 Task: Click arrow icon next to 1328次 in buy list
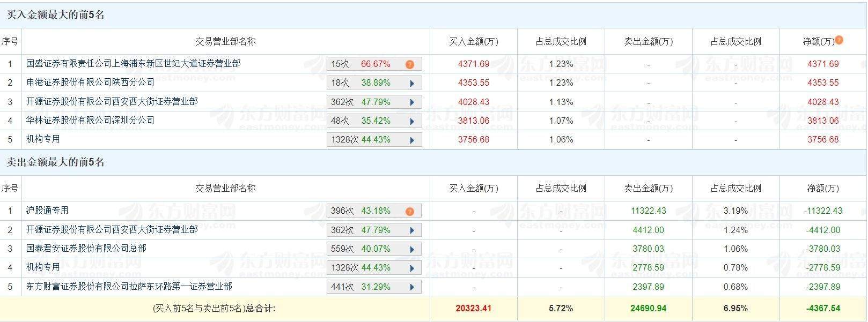point(412,140)
